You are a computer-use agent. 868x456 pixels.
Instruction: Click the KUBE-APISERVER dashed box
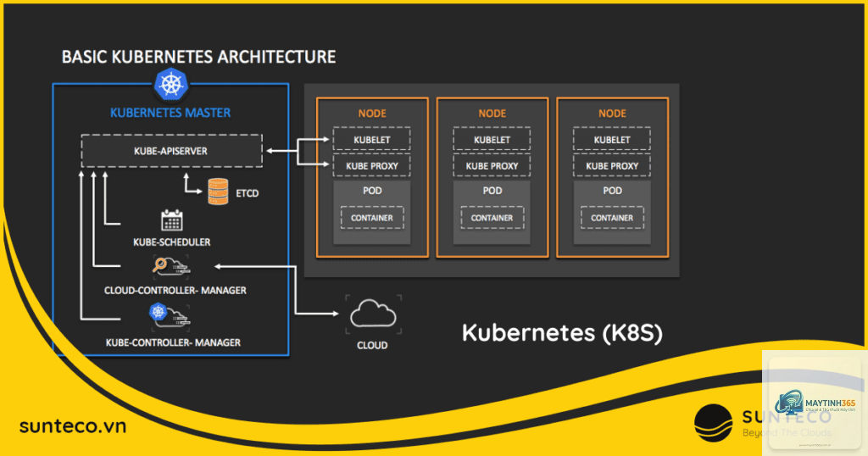click(171, 151)
